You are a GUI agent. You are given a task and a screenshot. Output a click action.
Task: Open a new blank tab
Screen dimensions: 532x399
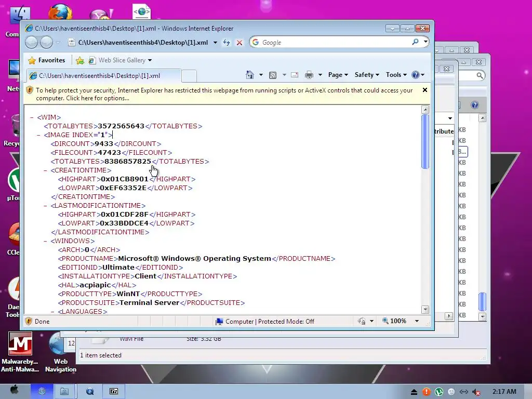click(x=189, y=76)
